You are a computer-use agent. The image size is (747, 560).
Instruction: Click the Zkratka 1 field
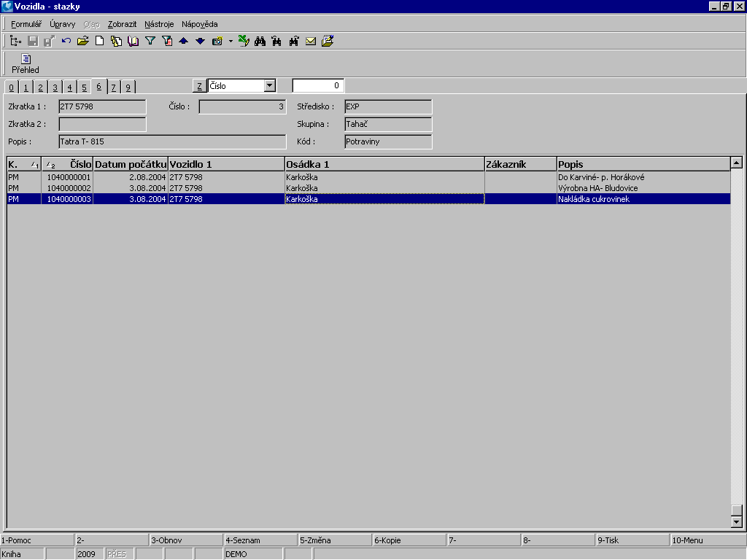pyautogui.click(x=102, y=106)
